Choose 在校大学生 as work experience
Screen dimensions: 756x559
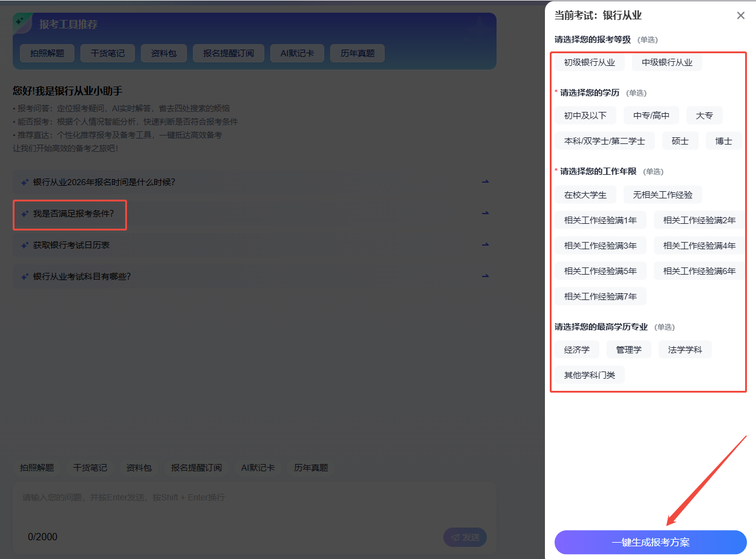coord(585,195)
